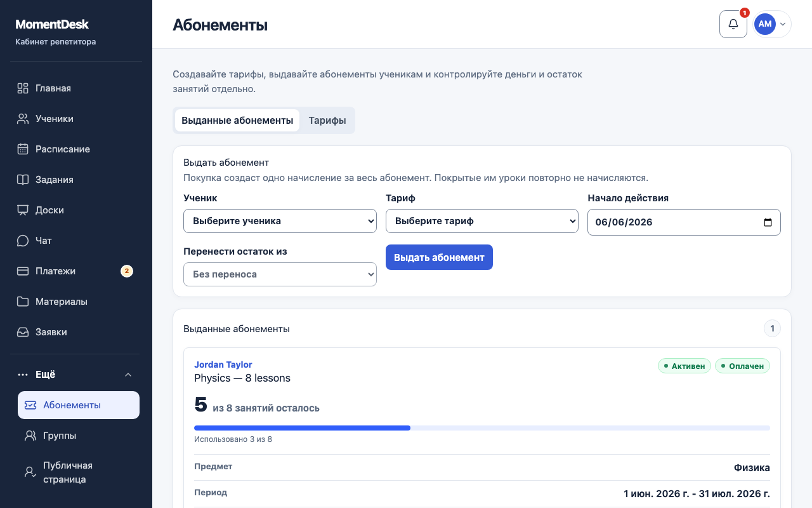
Task: Open the calendar picker in date field
Action: click(x=768, y=222)
